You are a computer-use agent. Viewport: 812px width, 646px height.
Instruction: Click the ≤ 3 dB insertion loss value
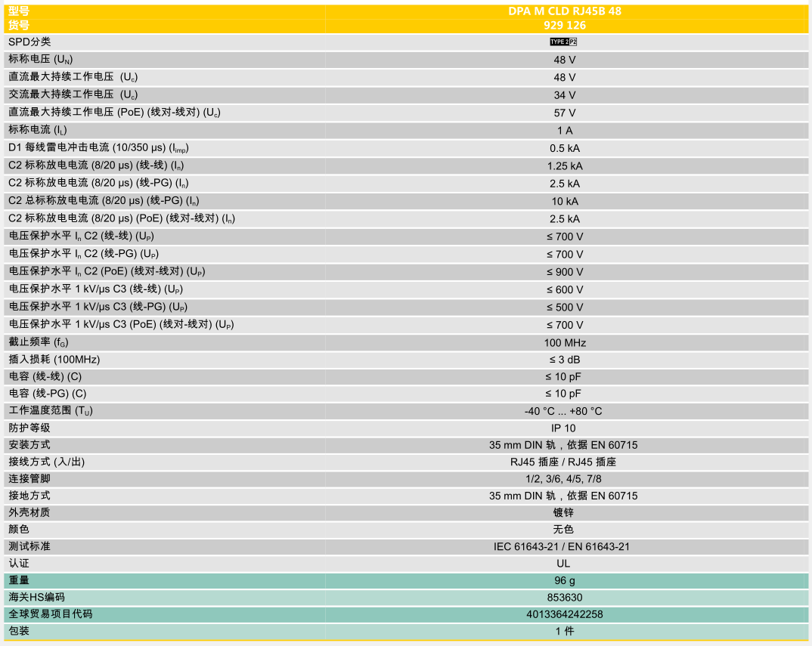tap(564, 360)
